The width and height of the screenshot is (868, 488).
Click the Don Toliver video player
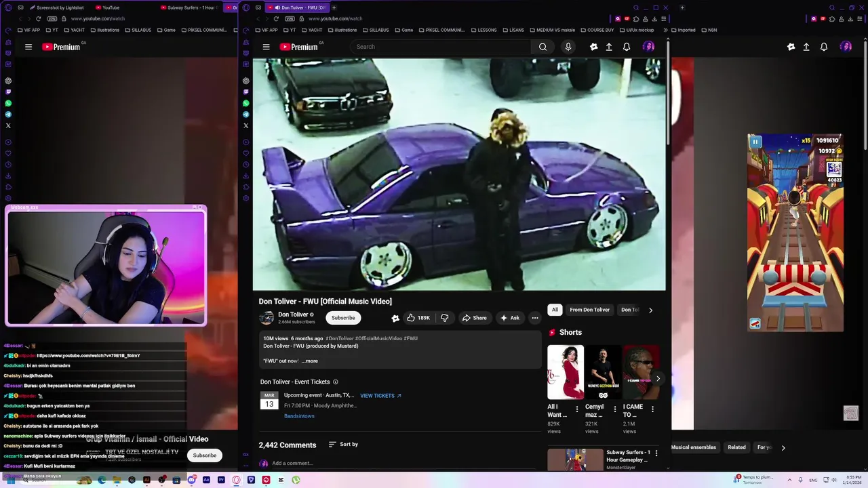(459, 174)
